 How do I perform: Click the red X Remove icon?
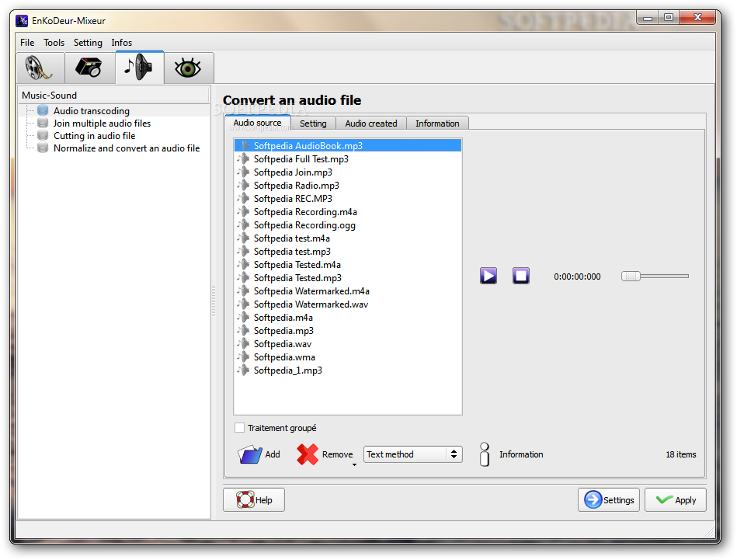coord(308,454)
